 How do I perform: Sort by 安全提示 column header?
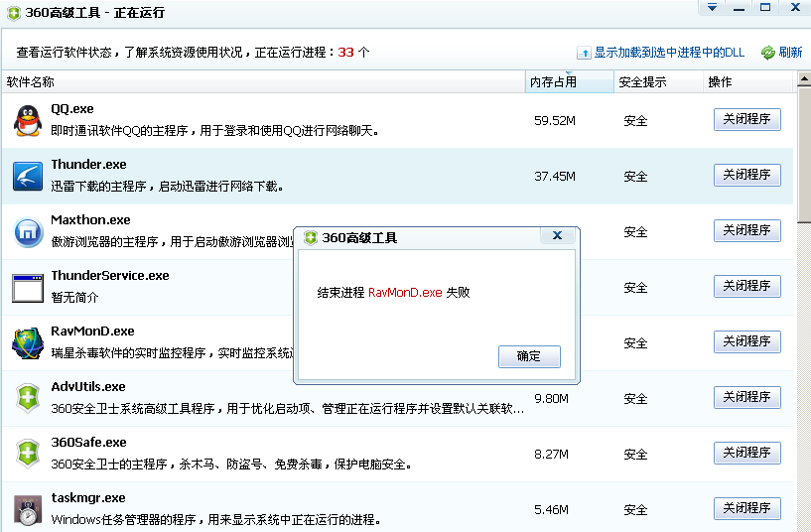658,81
